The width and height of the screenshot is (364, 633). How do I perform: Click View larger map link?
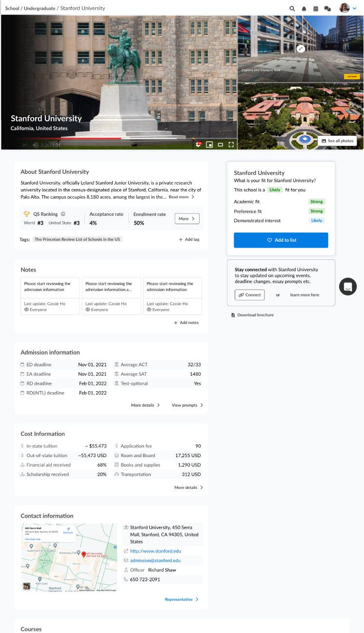[33, 539]
